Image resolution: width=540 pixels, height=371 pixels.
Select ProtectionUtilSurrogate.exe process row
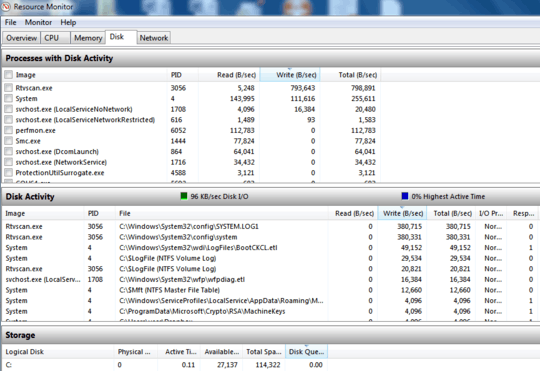tap(191, 173)
